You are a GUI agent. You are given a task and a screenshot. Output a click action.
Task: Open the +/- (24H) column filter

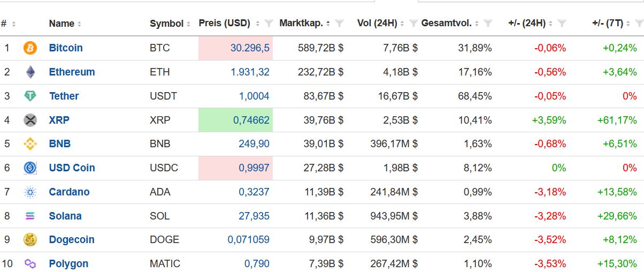(562, 24)
